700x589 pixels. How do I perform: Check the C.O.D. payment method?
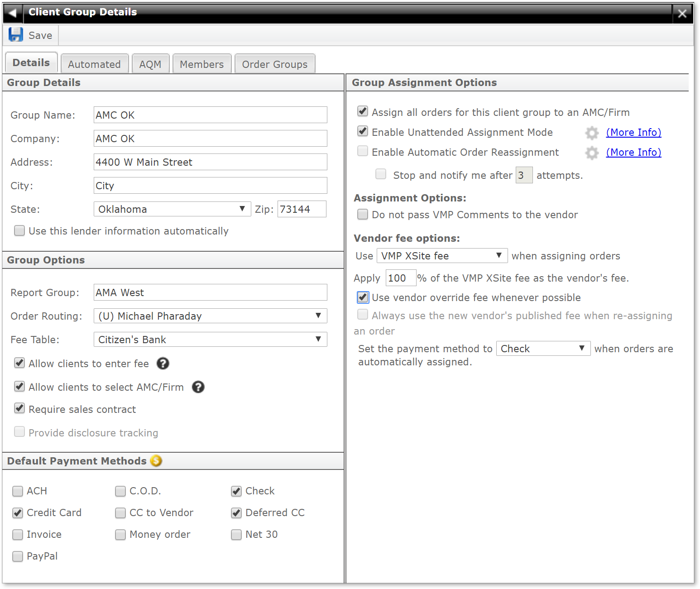[120, 491]
